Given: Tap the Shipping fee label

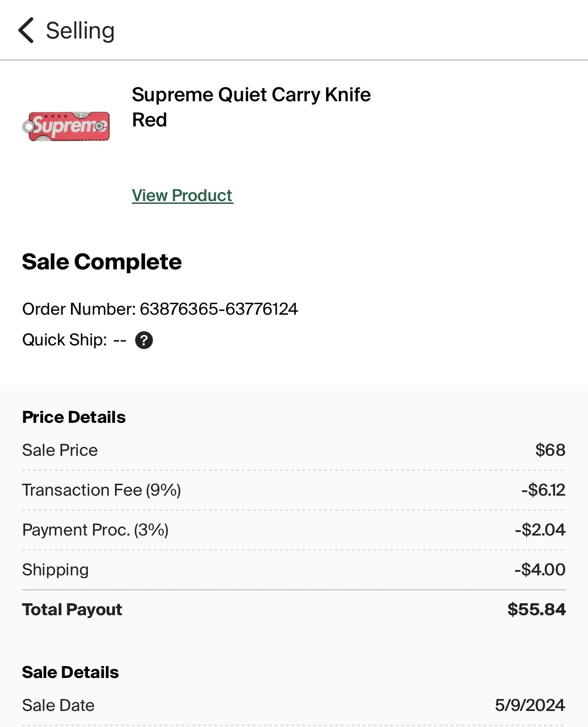Looking at the screenshot, I should pos(55,570).
